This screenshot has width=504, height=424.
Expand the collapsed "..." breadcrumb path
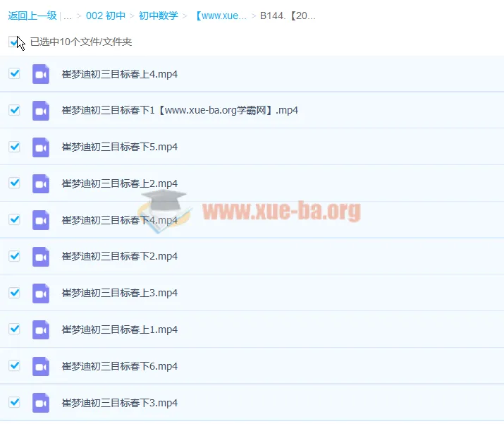pyautogui.click(x=68, y=16)
